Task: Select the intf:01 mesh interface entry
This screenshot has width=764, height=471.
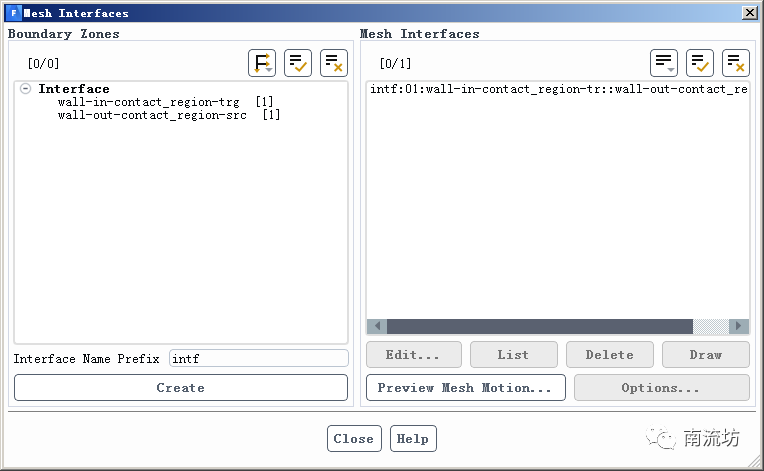Action: (558, 90)
